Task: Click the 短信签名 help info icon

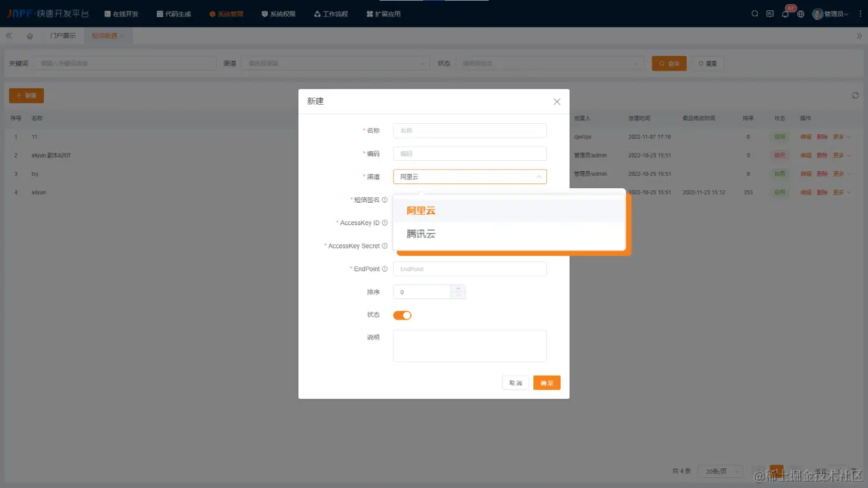Action: click(x=385, y=200)
